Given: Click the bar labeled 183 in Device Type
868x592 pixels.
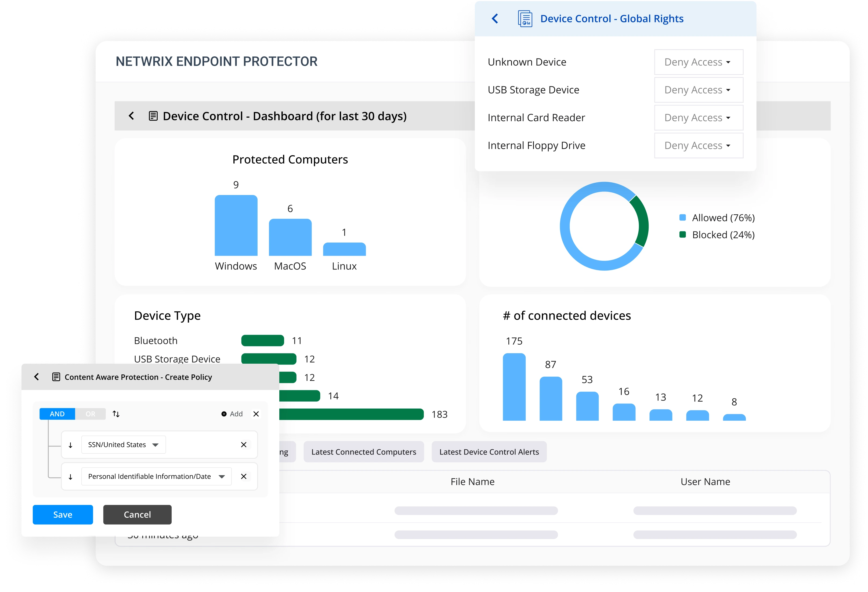Looking at the screenshot, I should tap(351, 414).
